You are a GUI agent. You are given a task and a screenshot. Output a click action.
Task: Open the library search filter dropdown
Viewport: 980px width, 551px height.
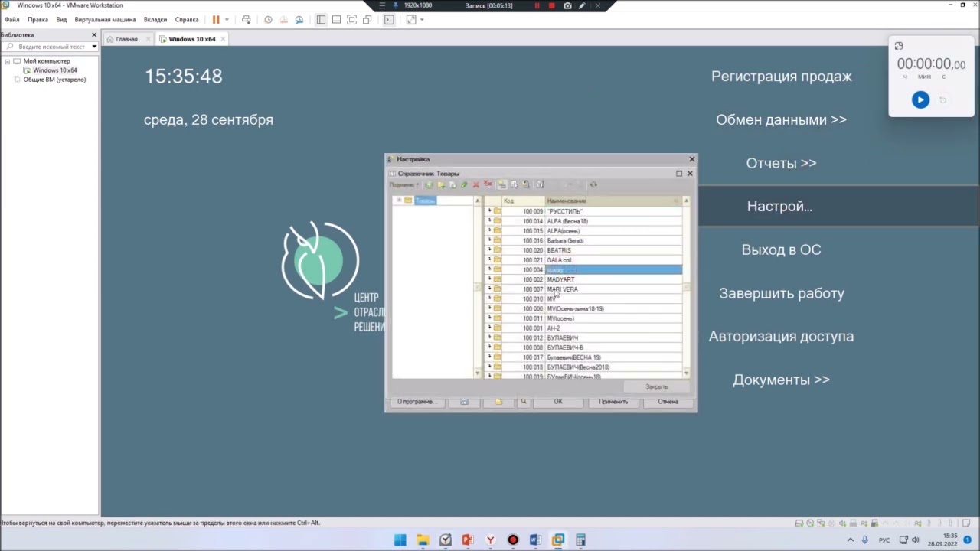(x=94, y=47)
